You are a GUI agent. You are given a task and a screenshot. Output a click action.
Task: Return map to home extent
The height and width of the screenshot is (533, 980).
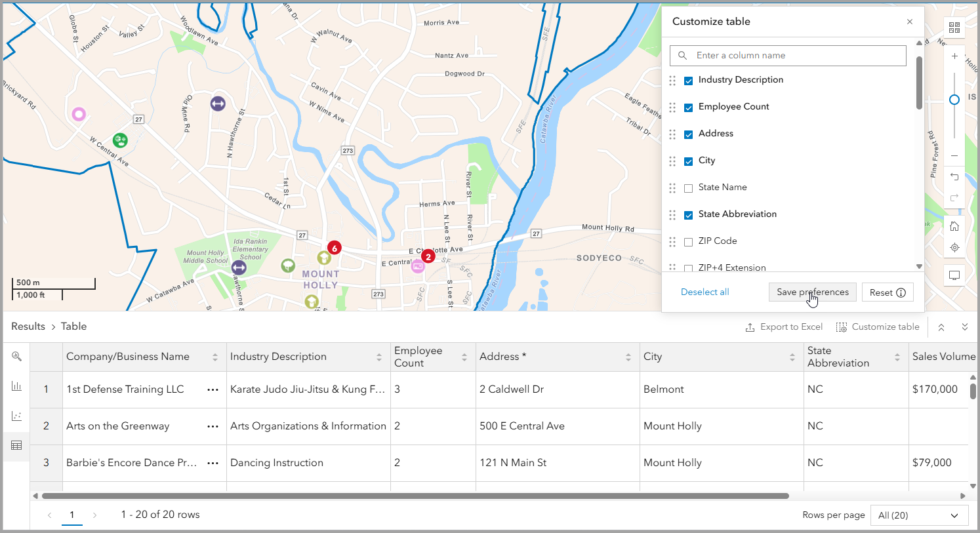pos(954,226)
